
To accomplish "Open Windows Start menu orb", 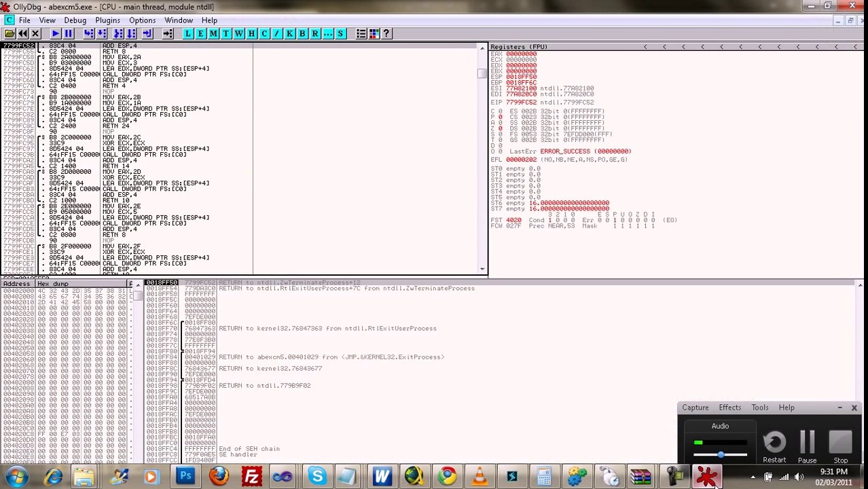I will 15,476.
